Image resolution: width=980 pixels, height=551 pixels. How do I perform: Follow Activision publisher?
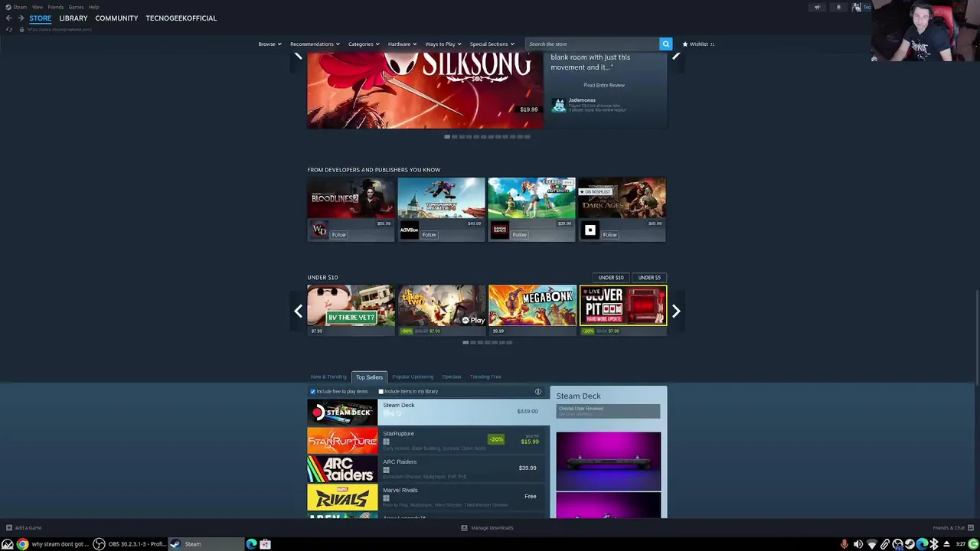click(429, 235)
